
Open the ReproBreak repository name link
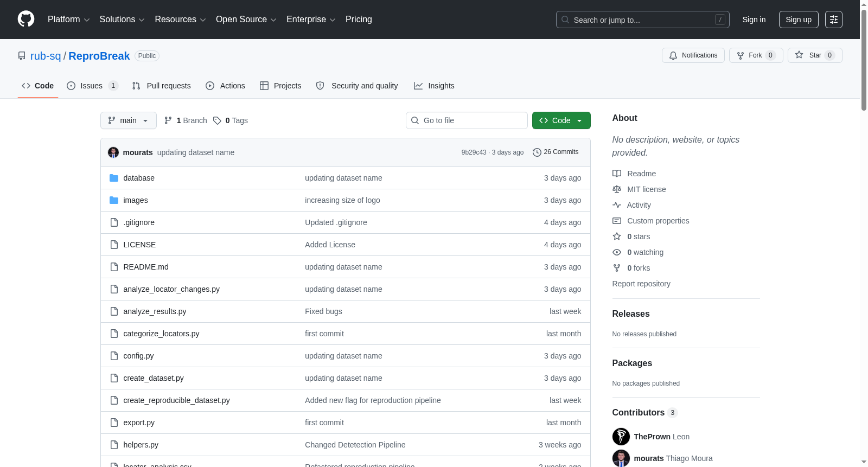[x=99, y=56]
